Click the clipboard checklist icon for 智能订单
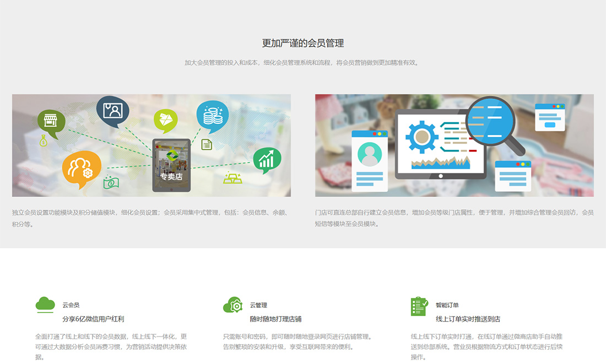The width and height of the screenshot is (606, 364). [419, 306]
